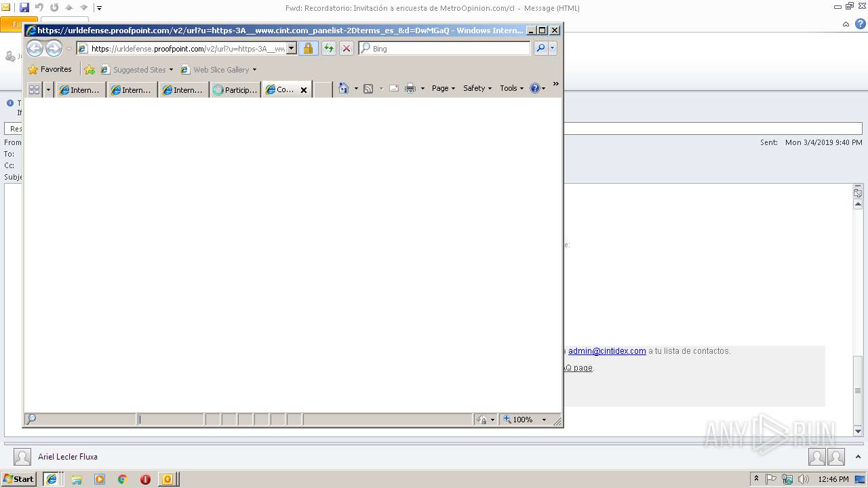Click Internet Explorer taskbar icon

click(x=52, y=479)
